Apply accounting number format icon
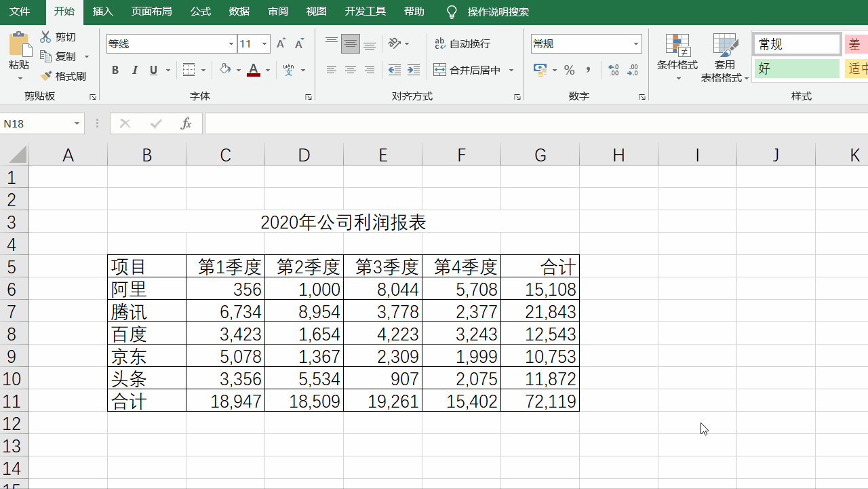Viewport: 868px width, 489px height. [x=540, y=70]
